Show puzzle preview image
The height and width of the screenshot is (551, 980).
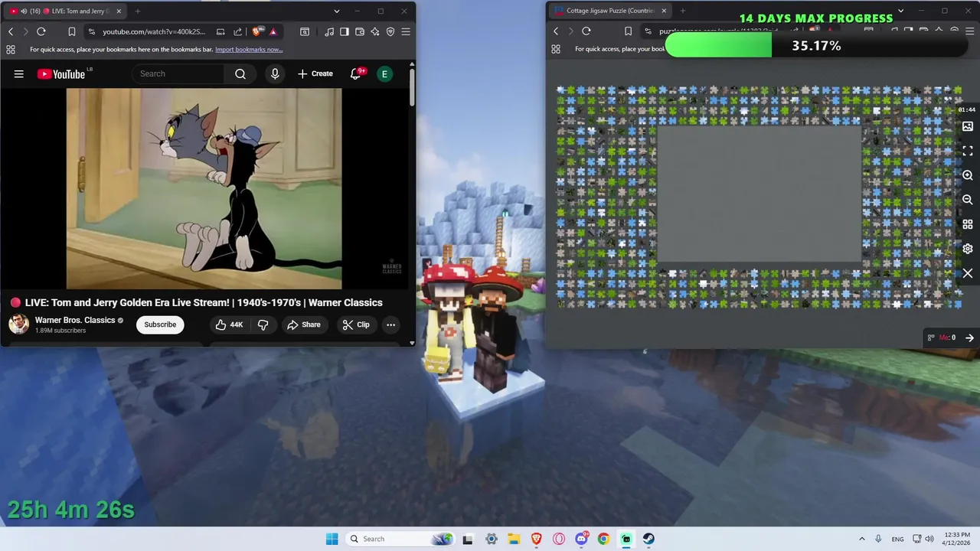(x=968, y=126)
